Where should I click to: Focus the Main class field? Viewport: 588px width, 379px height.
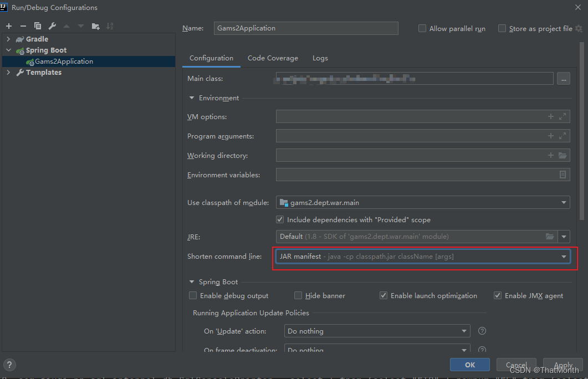415,79
